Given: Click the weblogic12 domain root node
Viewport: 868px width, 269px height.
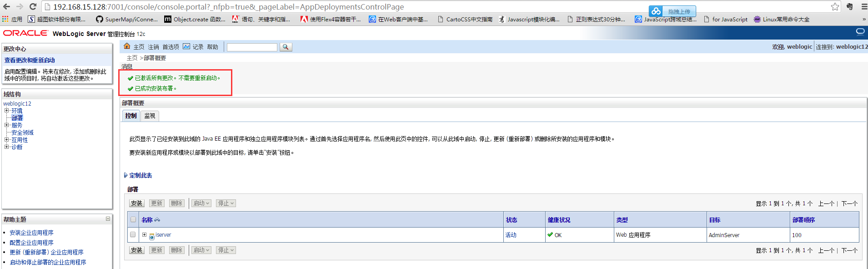Looking at the screenshot, I should click(17, 104).
